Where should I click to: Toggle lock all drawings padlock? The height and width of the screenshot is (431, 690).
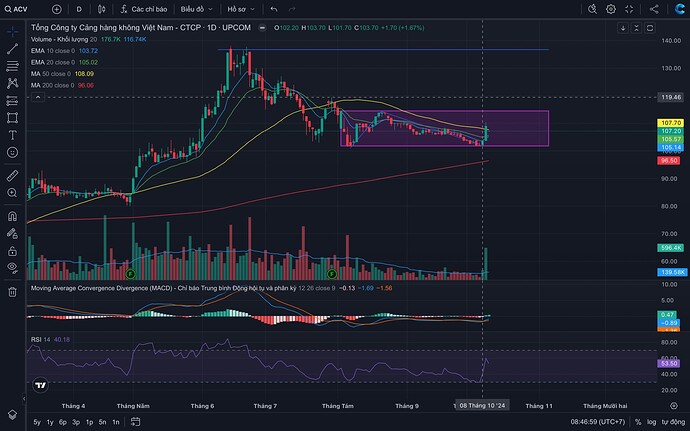pos(12,251)
